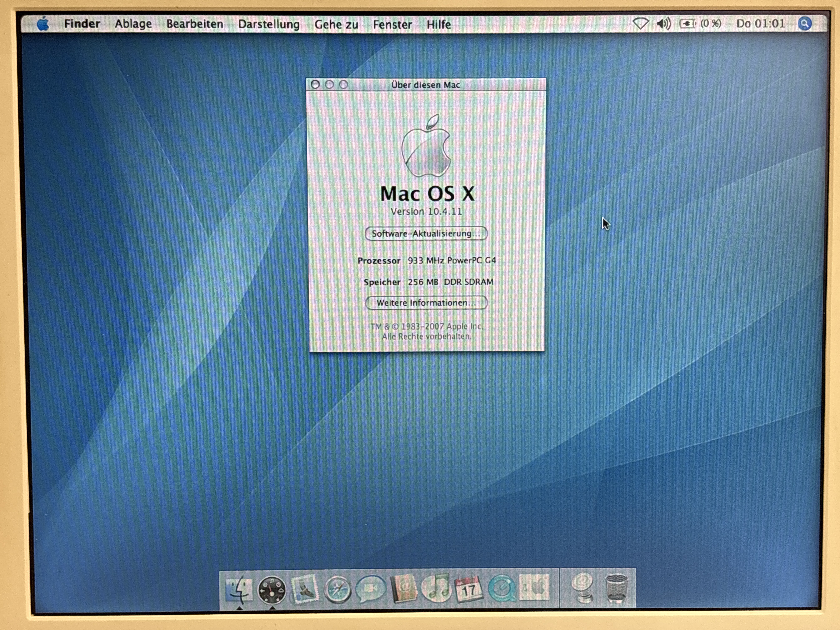Open the Darstellung menu
Image resolution: width=840 pixels, height=630 pixels.
click(x=269, y=24)
